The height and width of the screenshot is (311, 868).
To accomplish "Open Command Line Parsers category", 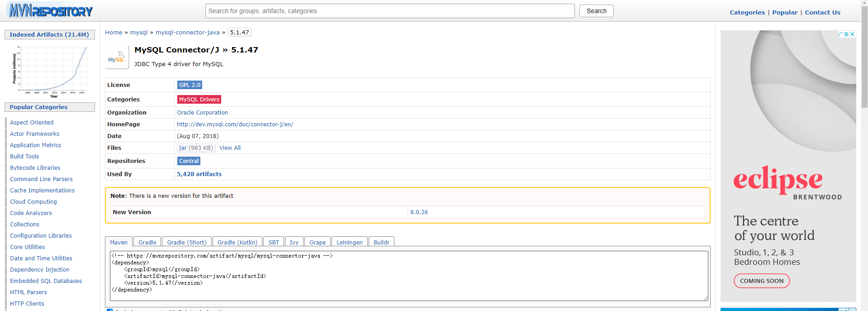I will point(41,179).
